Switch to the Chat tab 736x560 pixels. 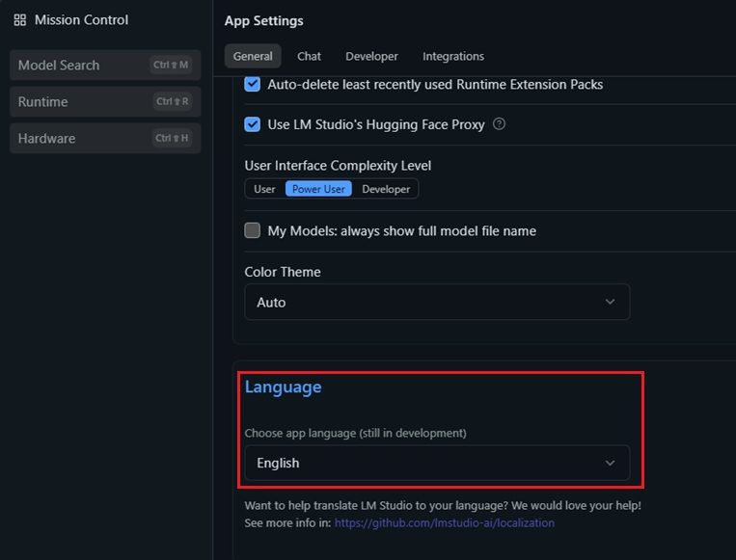309,56
